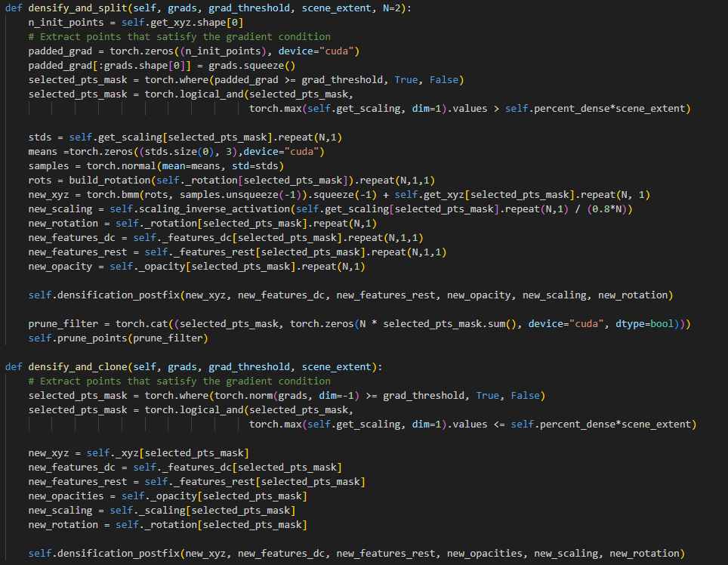
Task: Click the comment line inside densify_and_split
Action: [179, 37]
